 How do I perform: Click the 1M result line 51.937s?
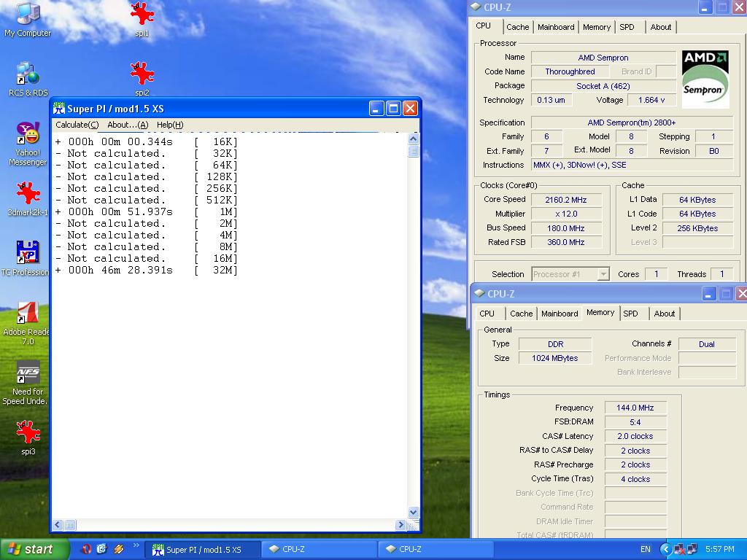pyautogui.click(x=146, y=211)
